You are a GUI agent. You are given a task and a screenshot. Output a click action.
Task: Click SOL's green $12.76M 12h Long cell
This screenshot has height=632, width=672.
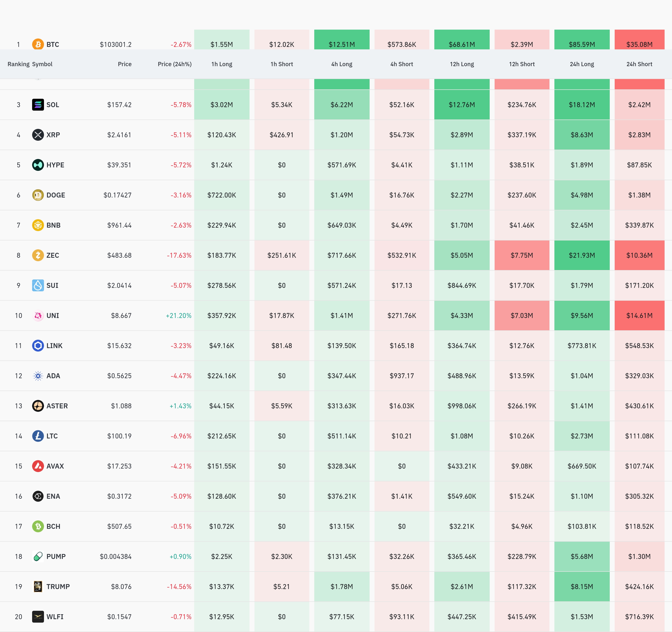(462, 105)
